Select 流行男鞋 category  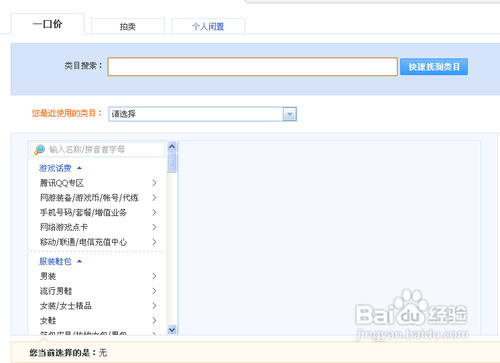[x=56, y=291]
